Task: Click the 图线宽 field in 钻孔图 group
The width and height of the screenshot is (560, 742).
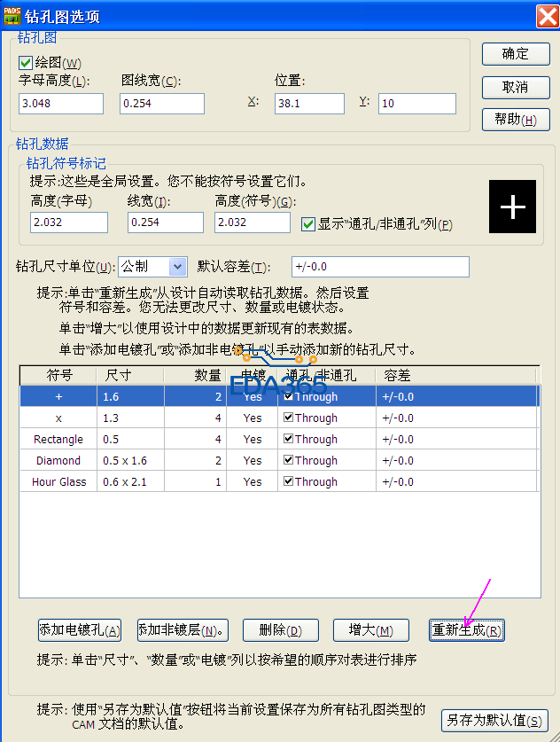Action: click(162, 103)
